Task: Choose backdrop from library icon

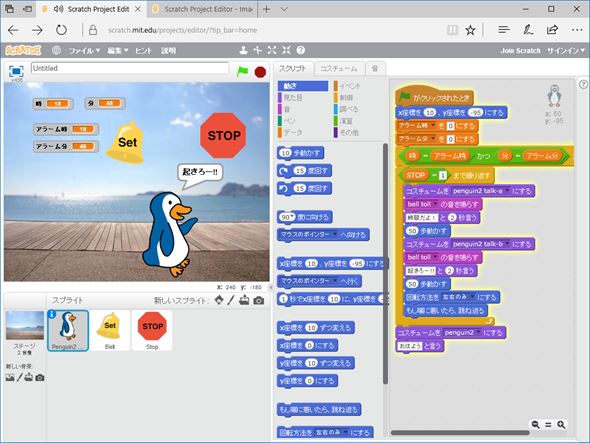Action: [x=10, y=377]
